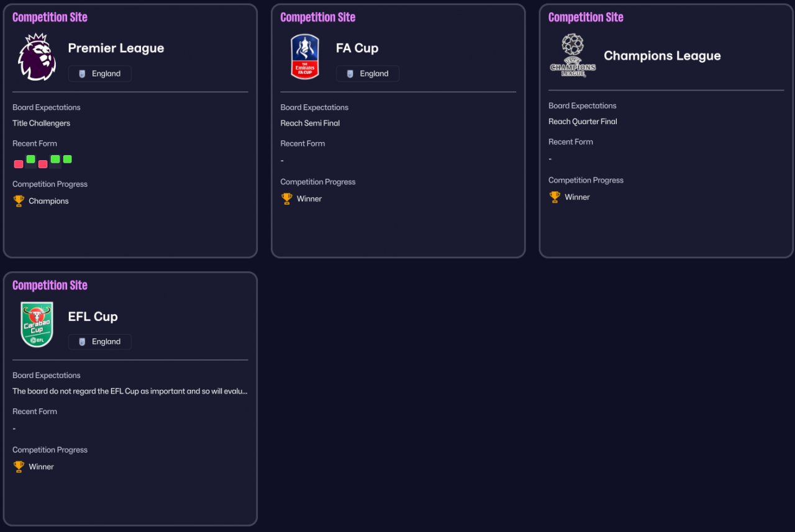Click the Champions League card's Winner trophy icon
Viewport: 795px width, 532px height.
(x=555, y=197)
